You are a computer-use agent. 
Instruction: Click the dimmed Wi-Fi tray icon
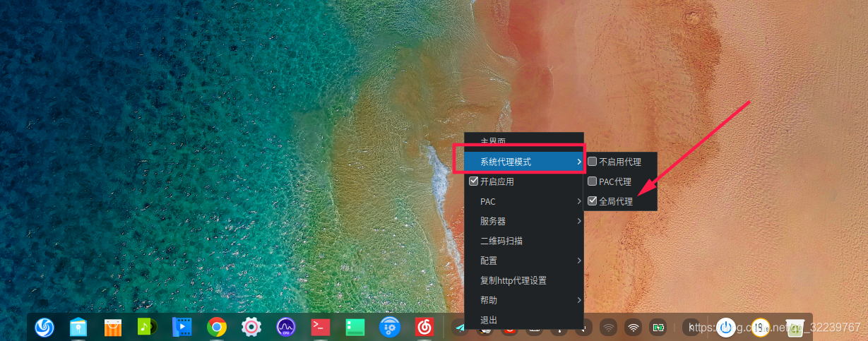pos(608,328)
